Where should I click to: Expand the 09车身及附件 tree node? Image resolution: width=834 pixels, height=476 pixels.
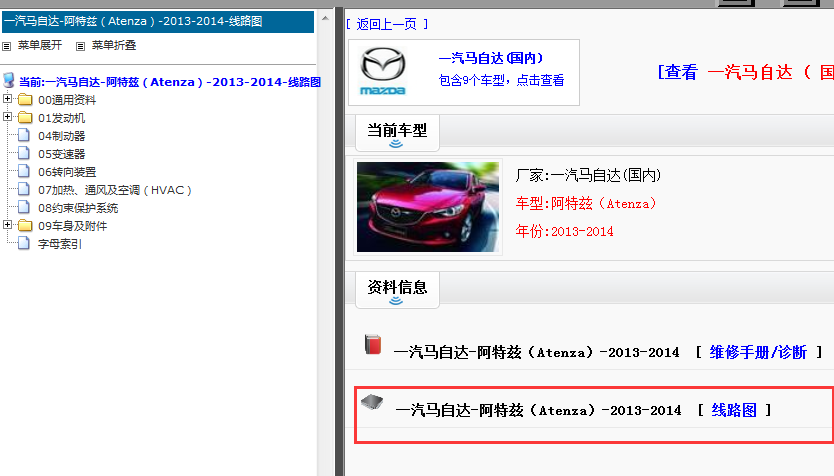point(7,224)
